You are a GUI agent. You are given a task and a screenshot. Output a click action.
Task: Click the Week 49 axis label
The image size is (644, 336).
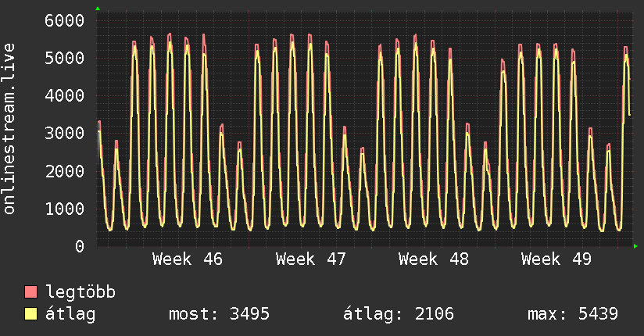point(556,259)
